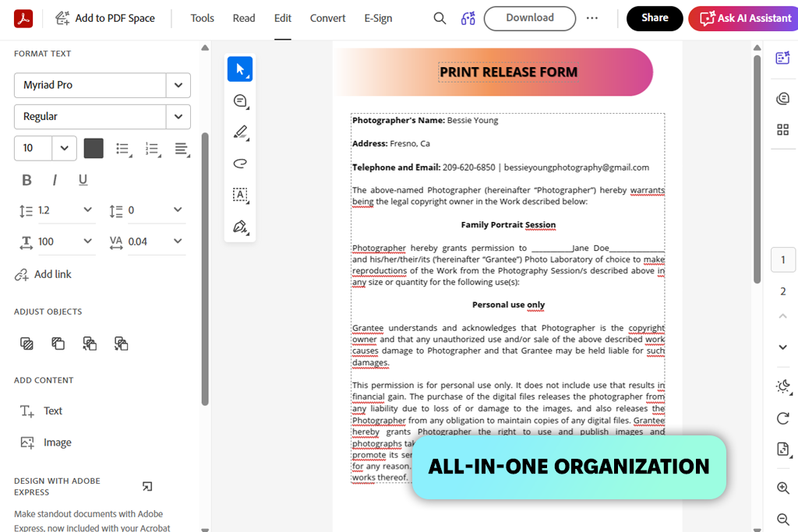Open the more options ellipsis menu
Screen dimensions: 798x532
click(x=592, y=19)
